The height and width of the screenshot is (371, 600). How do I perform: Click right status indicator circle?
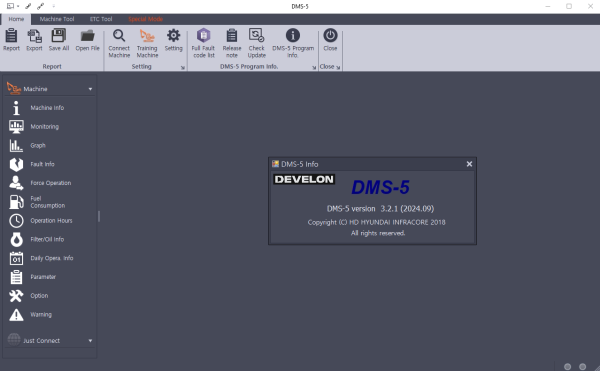582,367
